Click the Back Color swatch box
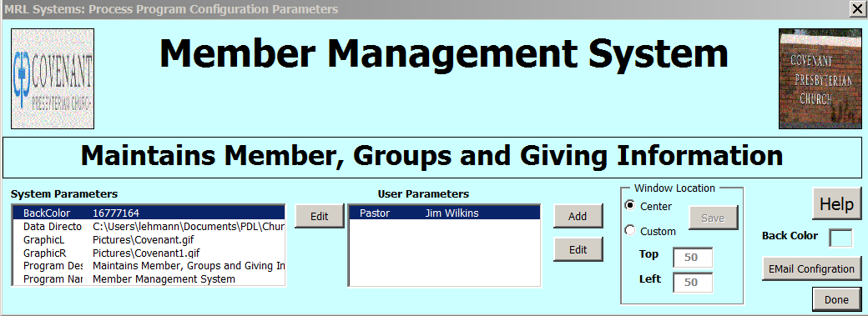Image resolution: width=868 pixels, height=316 pixels. pyautogui.click(x=840, y=238)
